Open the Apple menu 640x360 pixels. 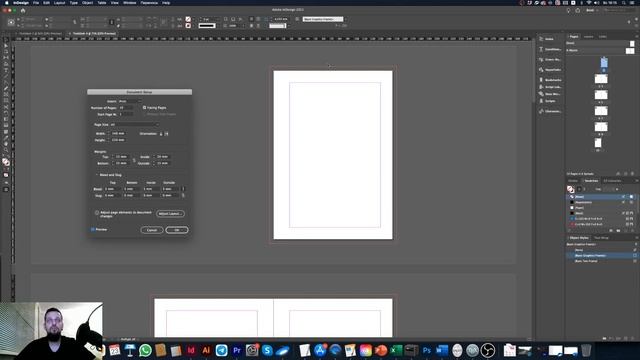click(7, 3)
